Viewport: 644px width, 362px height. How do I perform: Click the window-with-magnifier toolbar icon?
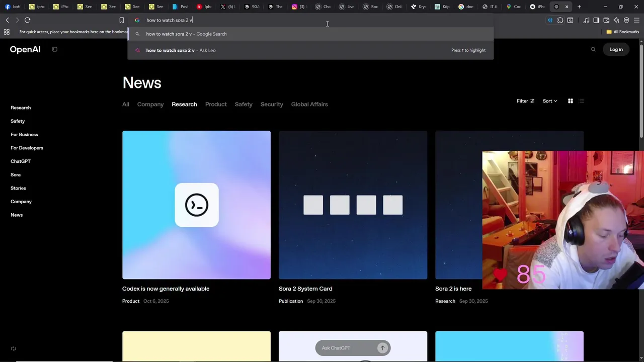(570, 20)
